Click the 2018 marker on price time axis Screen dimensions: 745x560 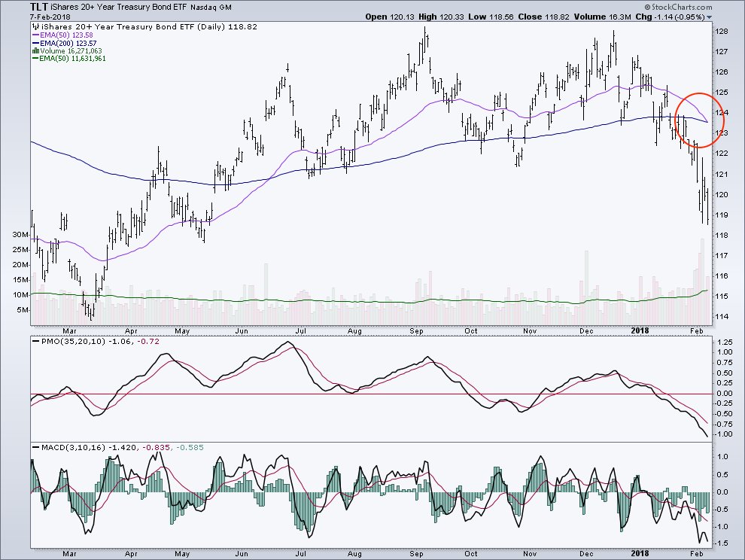[640, 330]
